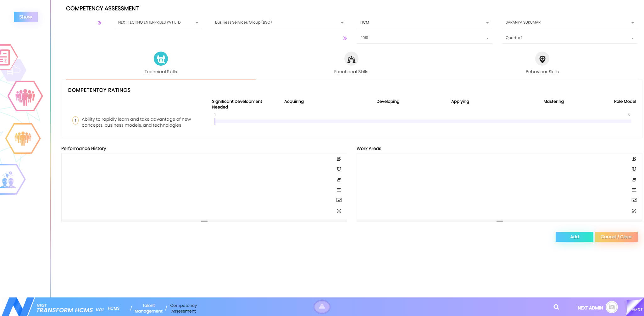Viewport: 644px width, 316px height.
Task: Click inside Performance History text area
Action: (x=198, y=186)
